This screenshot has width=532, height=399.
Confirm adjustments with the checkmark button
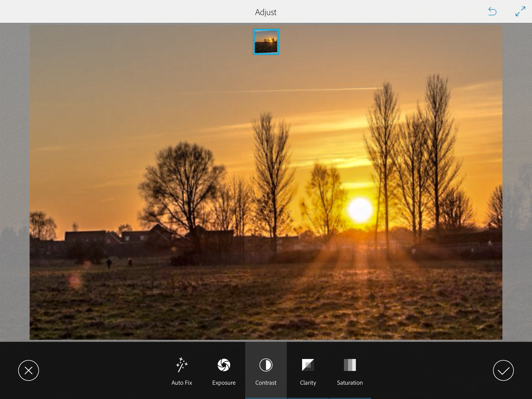[x=503, y=370]
